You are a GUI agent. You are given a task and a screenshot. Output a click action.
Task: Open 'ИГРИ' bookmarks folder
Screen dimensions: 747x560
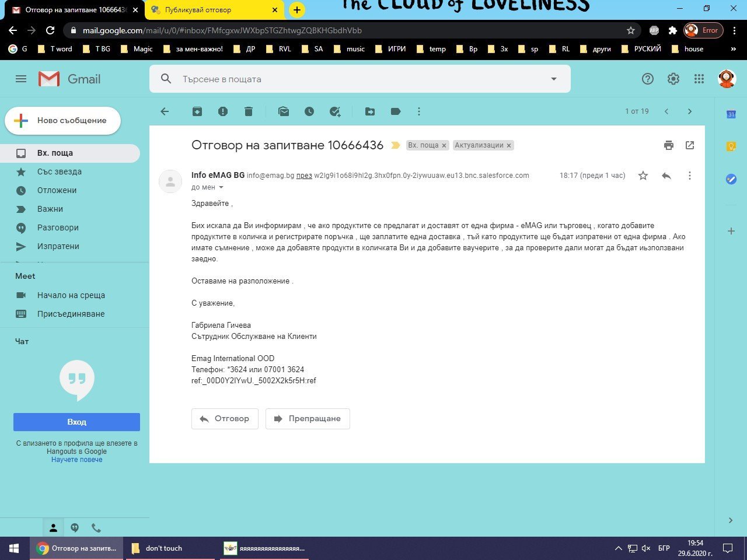[390, 49]
